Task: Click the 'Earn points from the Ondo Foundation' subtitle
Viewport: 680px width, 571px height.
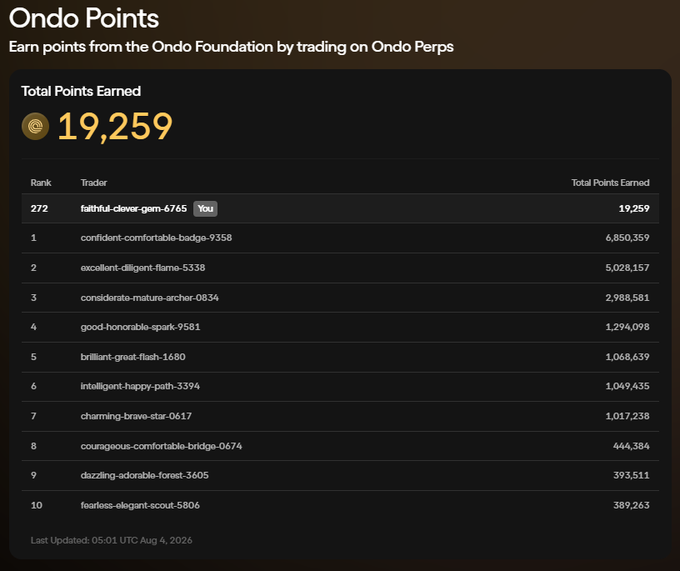Action: (231, 47)
